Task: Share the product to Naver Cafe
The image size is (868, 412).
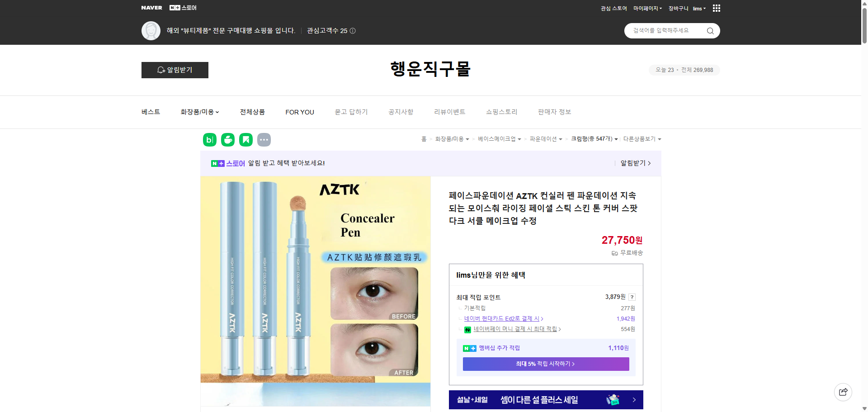Action: coord(227,140)
